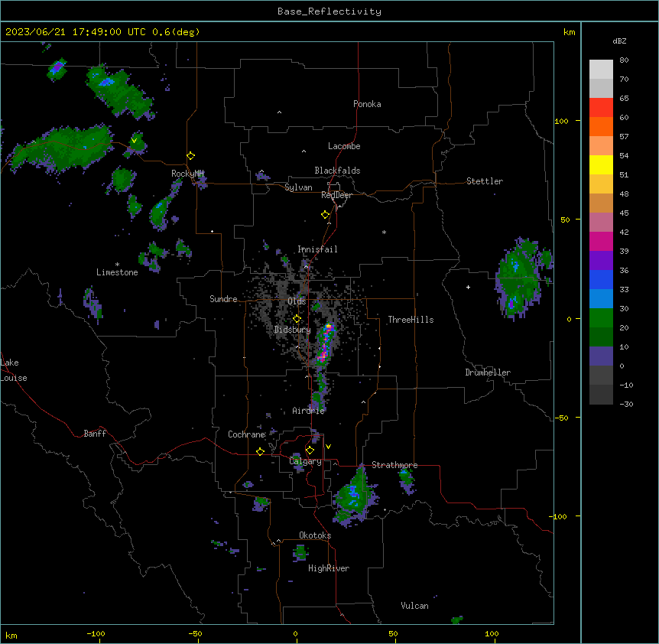Click the 80 value on dBZ scale
This screenshot has height=644, width=659.
click(x=624, y=60)
